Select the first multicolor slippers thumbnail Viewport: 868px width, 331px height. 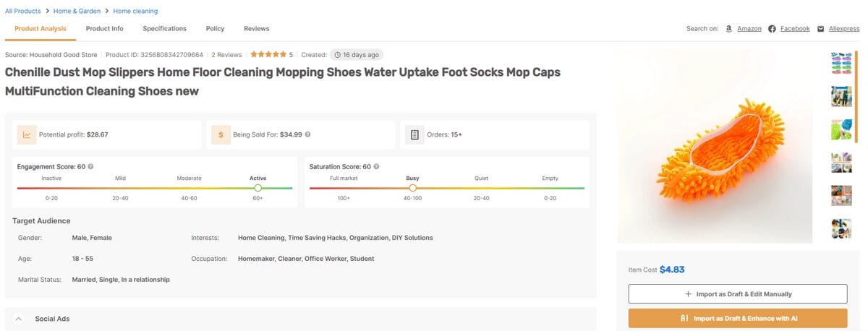[841, 62]
